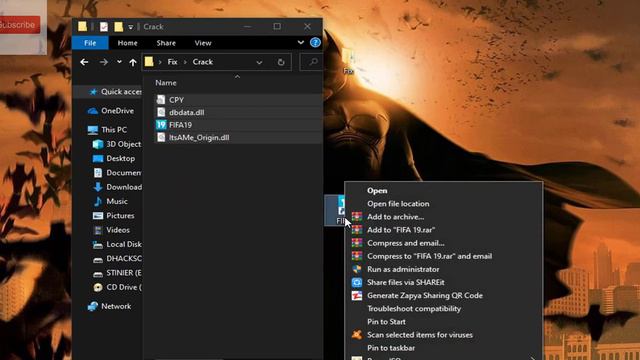
Task: Open Explorer help via question mark icon
Action: [315, 42]
